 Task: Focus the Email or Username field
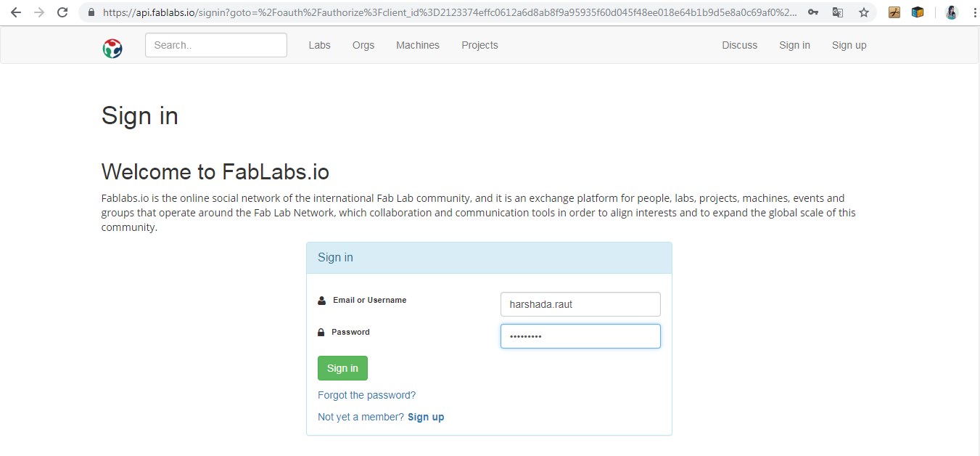(580, 304)
